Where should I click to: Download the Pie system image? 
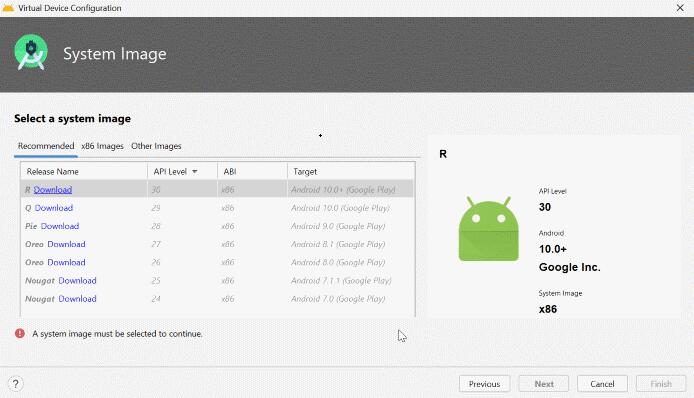click(60, 226)
